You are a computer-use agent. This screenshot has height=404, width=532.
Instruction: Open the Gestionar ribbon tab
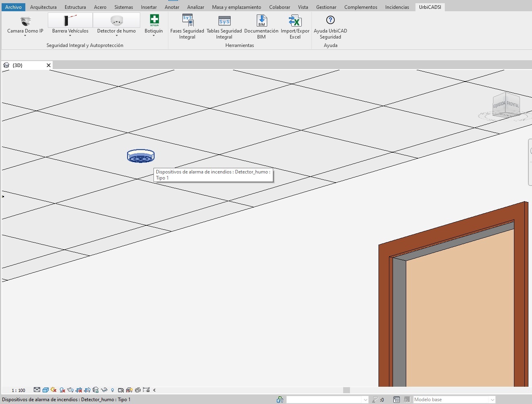click(x=326, y=7)
